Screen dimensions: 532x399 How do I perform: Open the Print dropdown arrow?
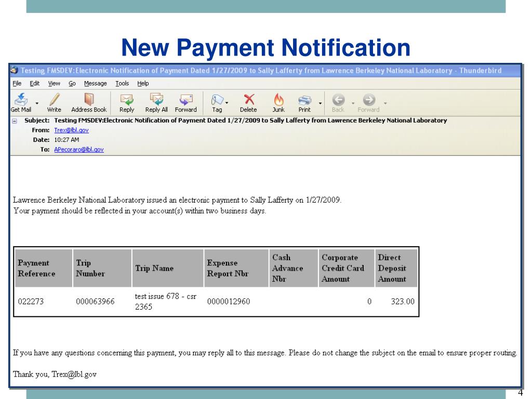pos(320,103)
